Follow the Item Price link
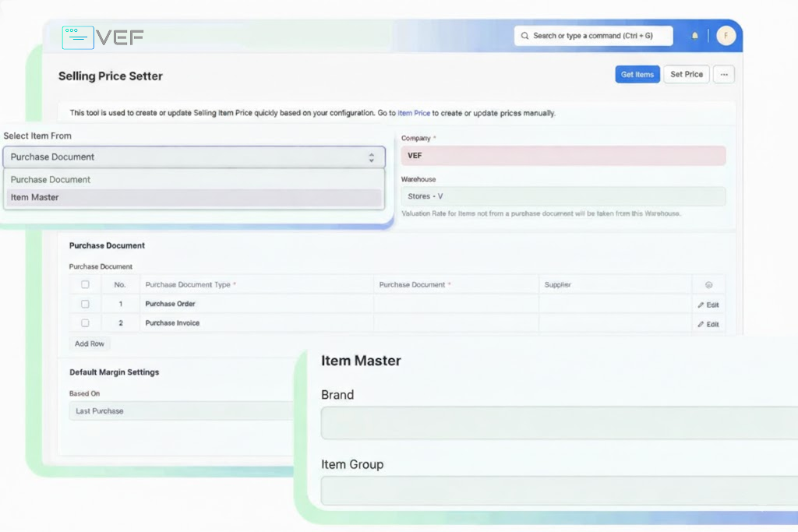The width and height of the screenshot is (798, 532). 413,114
